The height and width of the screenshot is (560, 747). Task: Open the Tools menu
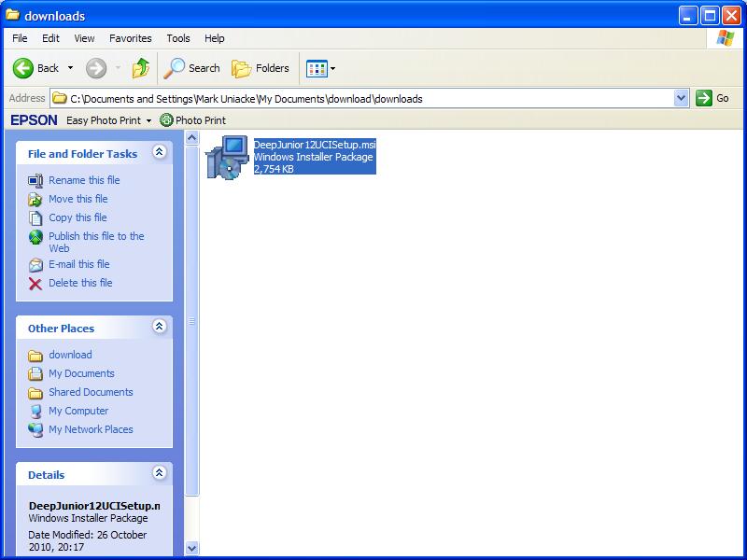pyautogui.click(x=177, y=38)
